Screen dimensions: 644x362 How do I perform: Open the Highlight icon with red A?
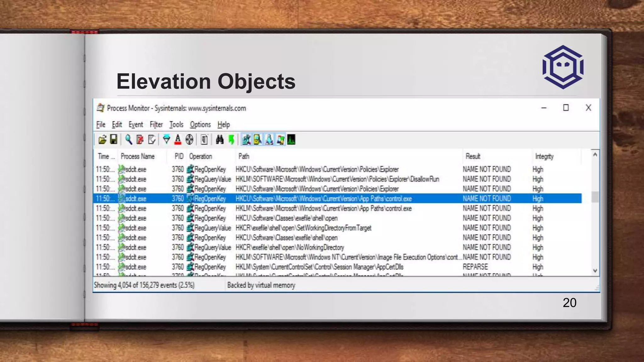(x=178, y=140)
